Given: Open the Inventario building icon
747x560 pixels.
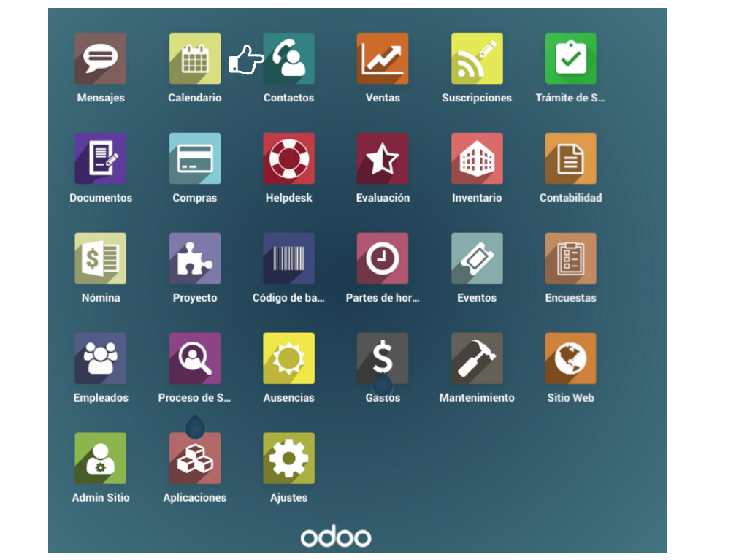Looking at the screenshot, I should pyautogui.click(x=477, y=158).
